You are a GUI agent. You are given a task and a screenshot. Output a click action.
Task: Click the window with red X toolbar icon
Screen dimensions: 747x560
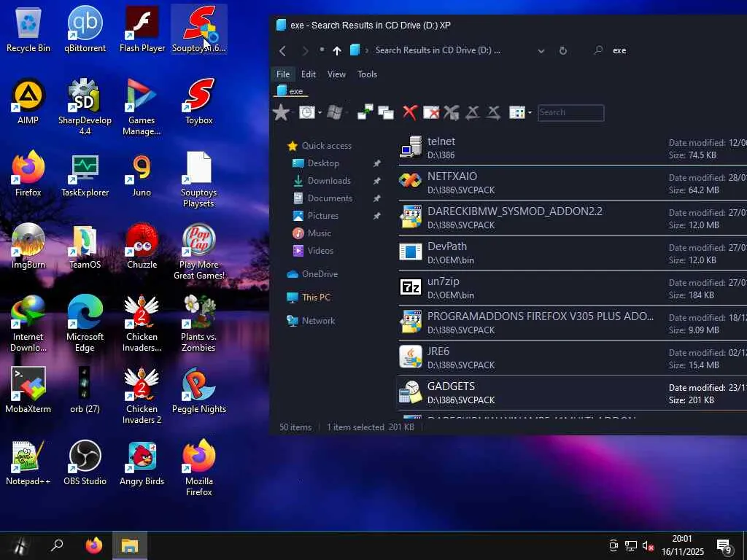coord(431,113)
